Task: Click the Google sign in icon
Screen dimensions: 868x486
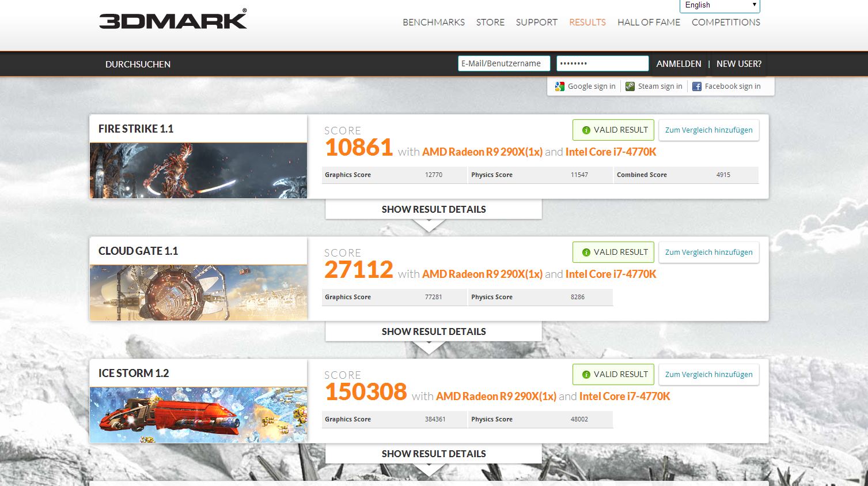Action: pos(560,86)
